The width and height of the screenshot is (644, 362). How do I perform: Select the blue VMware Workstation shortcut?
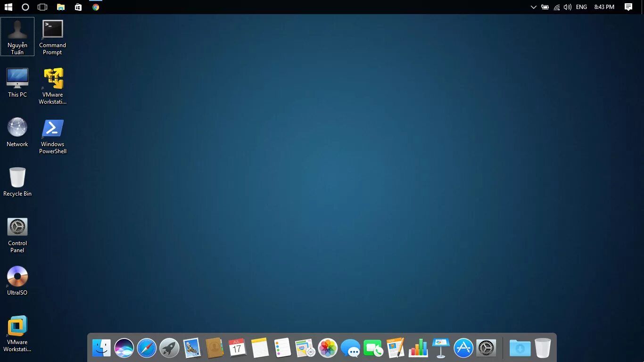tap(17, 334)
